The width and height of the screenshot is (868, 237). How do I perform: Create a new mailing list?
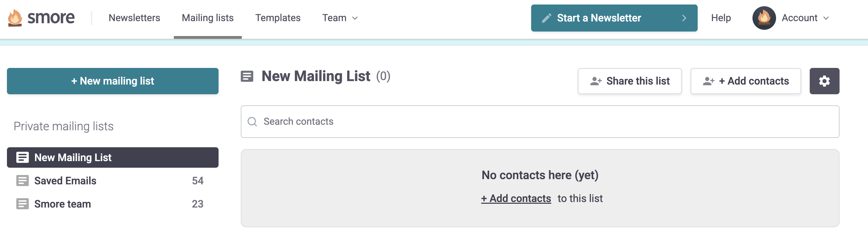(113, 81)
